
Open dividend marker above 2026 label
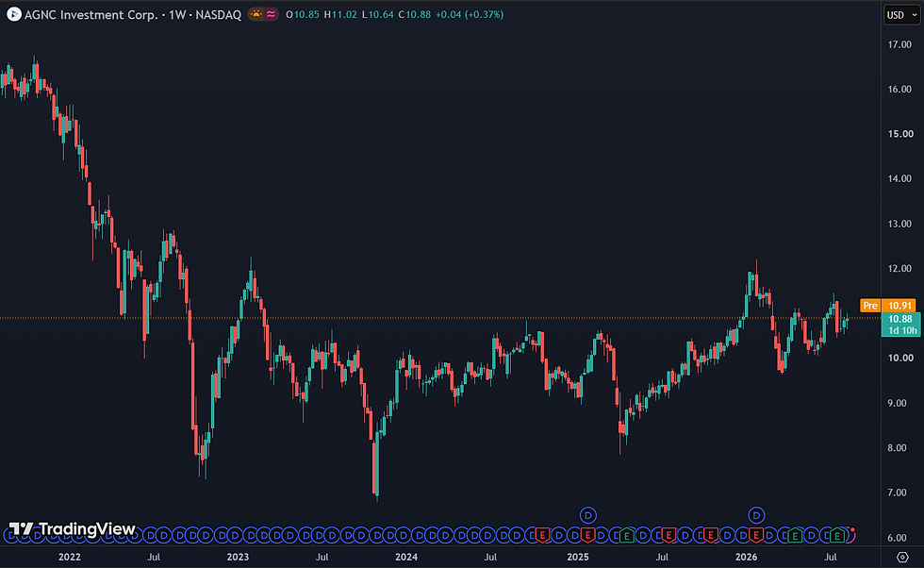pos(756,515)
